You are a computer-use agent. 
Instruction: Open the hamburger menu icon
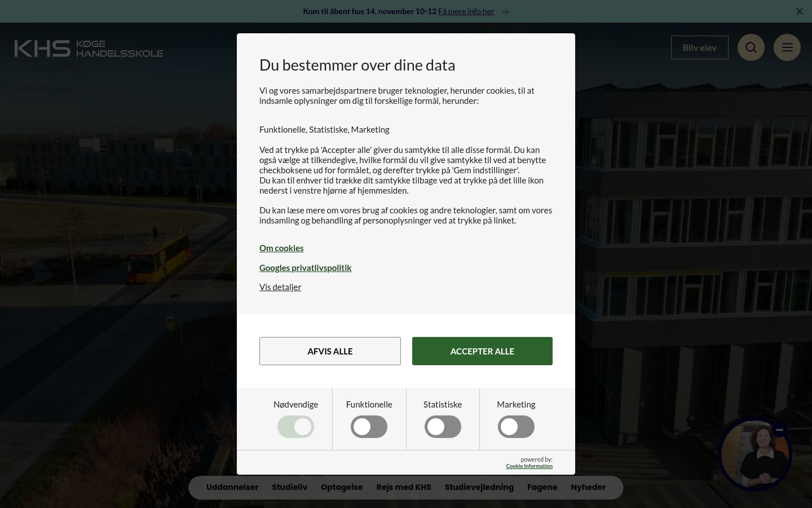click(787, 47)
